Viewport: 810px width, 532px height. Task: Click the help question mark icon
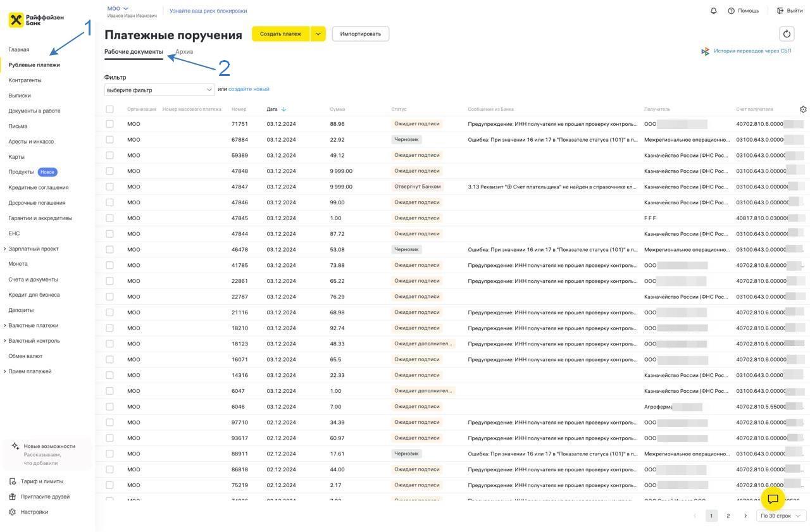coord(732,11)
